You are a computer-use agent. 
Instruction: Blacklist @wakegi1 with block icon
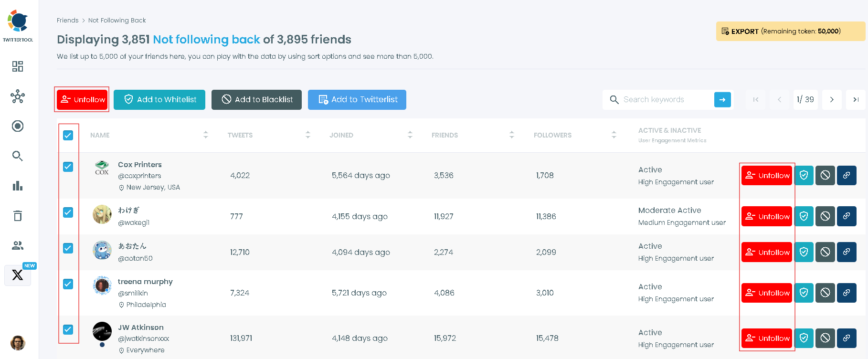pos(826,216)
